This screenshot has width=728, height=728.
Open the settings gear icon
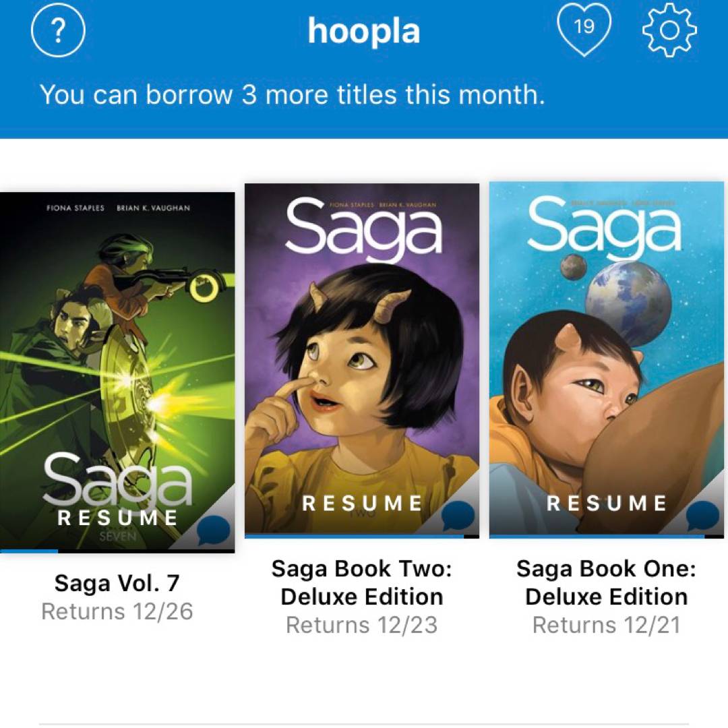pos(669,30)
